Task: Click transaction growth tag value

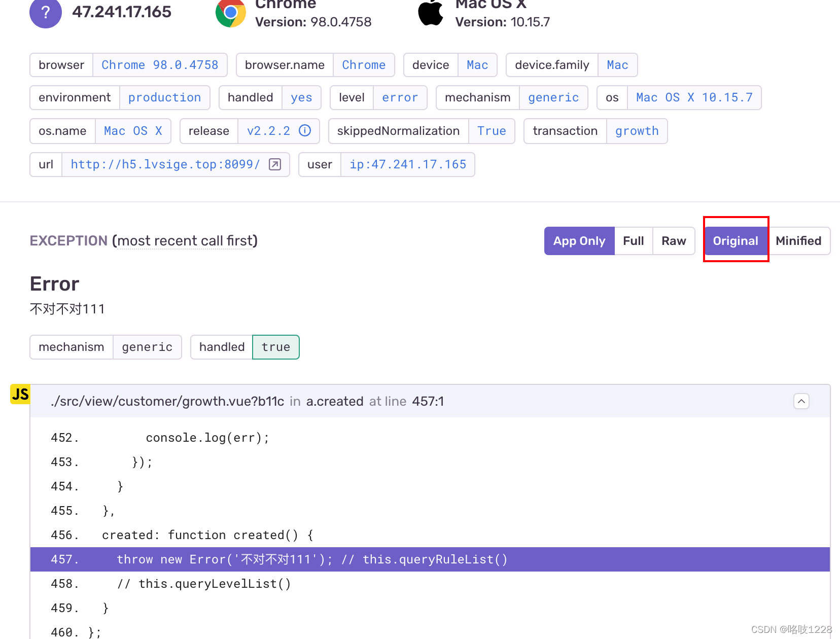Action: [637, 131]
